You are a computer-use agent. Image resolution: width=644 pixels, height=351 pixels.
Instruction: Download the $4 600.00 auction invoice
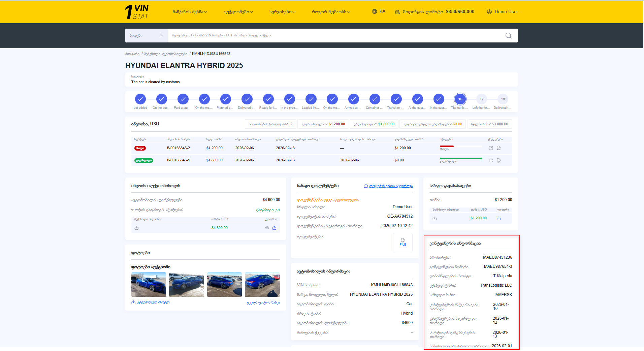click(x=136, y=228)
